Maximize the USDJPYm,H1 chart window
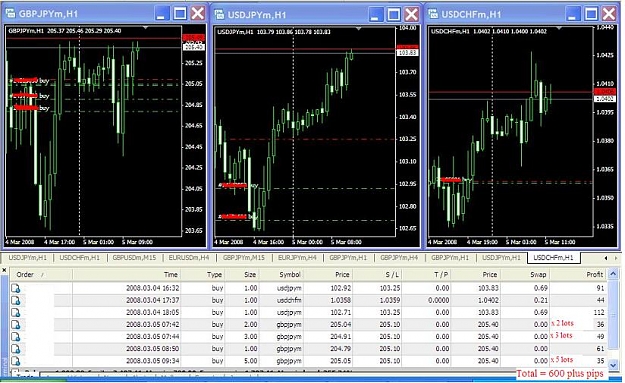This screenshot has width=625, height=383. [393, 15]
